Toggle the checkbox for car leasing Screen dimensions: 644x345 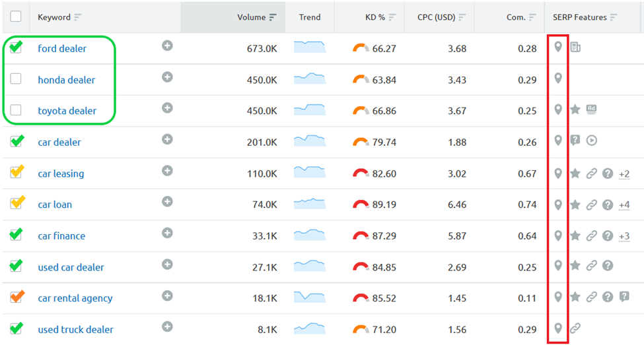[17, 172]
